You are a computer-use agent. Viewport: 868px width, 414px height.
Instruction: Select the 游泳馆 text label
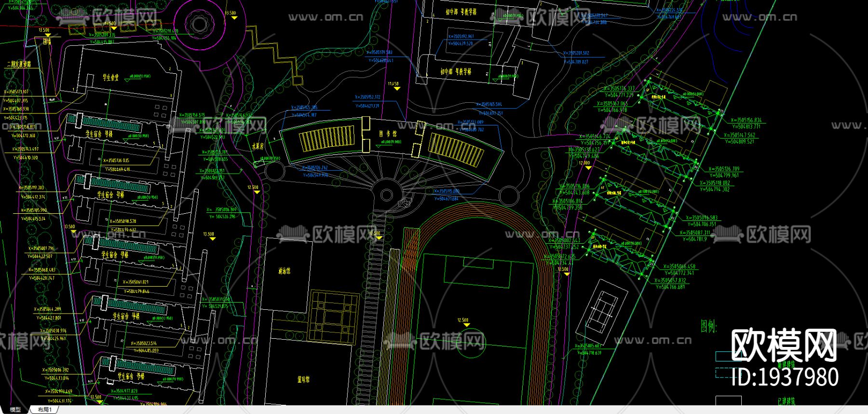pyautogui.click(x=285, y=271)
